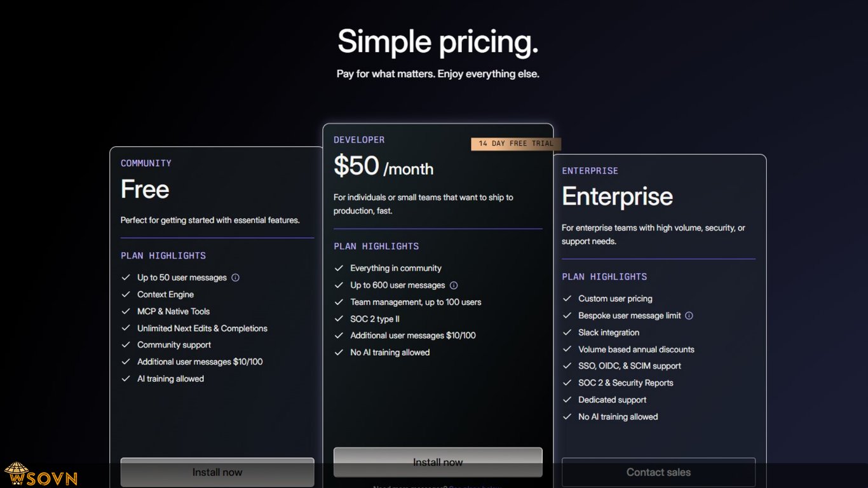Click the '$50 /month' Developer price
The width and height of the screenshot is (868, 488).
383,166
